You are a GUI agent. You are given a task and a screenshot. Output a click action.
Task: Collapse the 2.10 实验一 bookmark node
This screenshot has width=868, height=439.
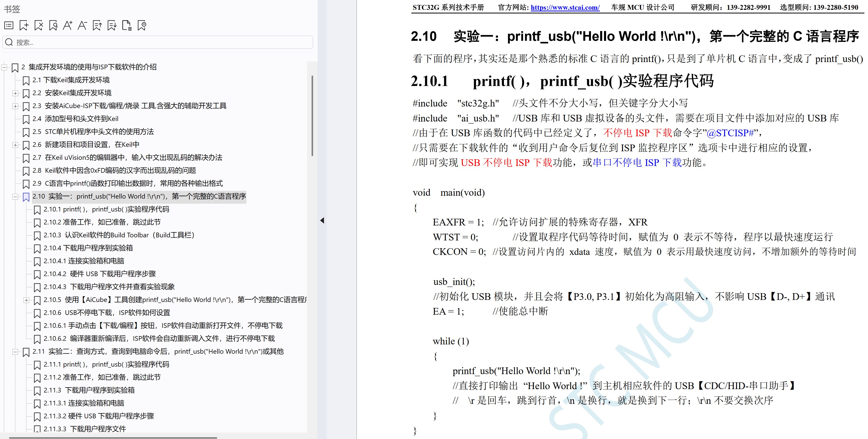[x=16, y=196]
